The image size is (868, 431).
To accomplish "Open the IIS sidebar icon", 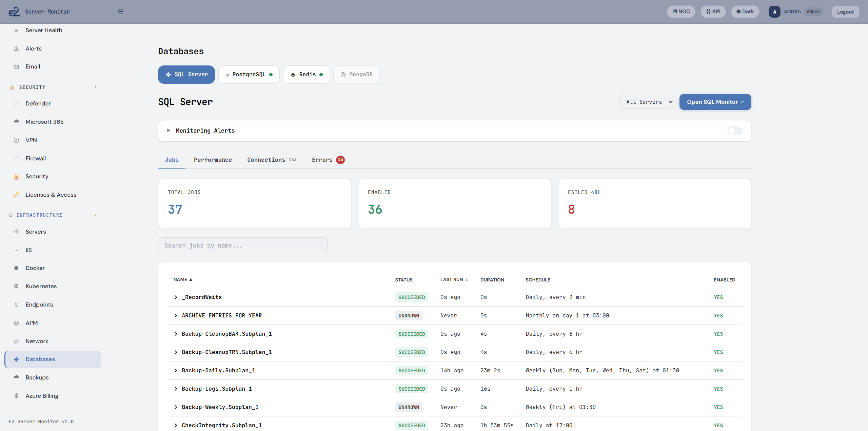I will [x=17, y=250].
